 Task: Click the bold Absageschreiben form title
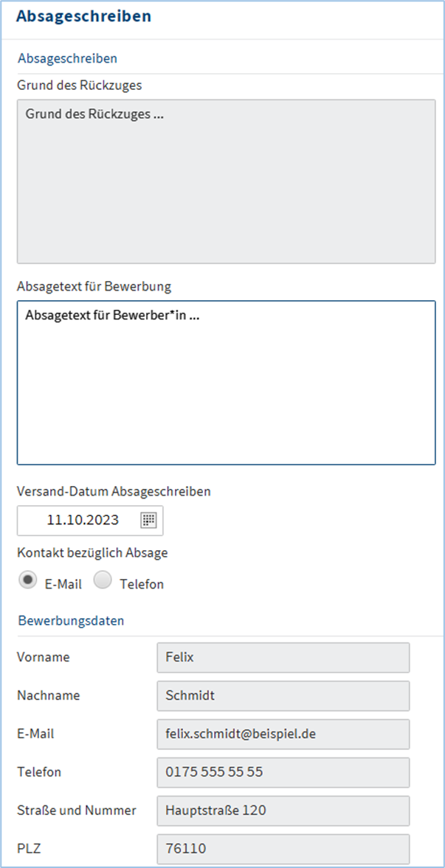coord(84,15)
